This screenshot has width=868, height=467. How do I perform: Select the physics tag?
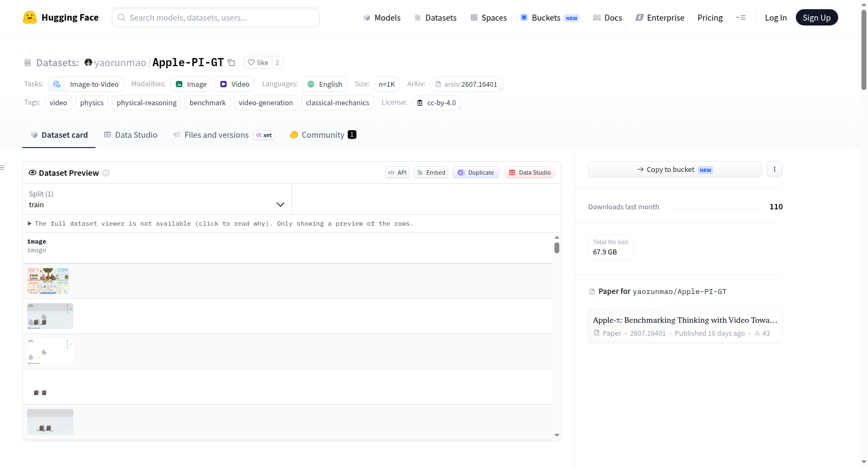point(92,103)
